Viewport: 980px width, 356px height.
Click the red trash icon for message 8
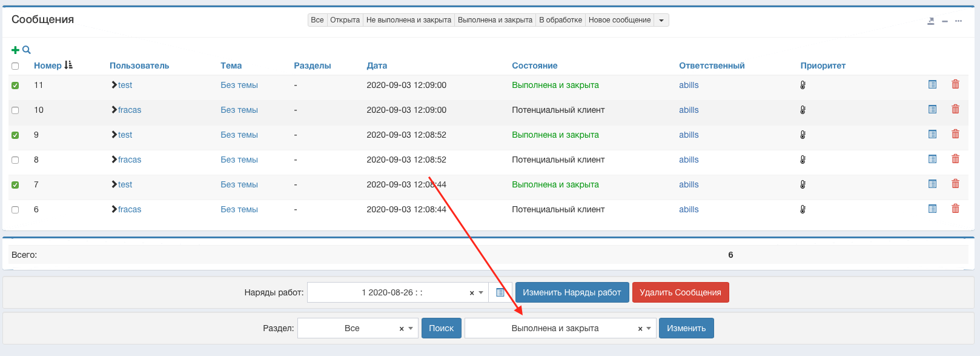(955, 160)
